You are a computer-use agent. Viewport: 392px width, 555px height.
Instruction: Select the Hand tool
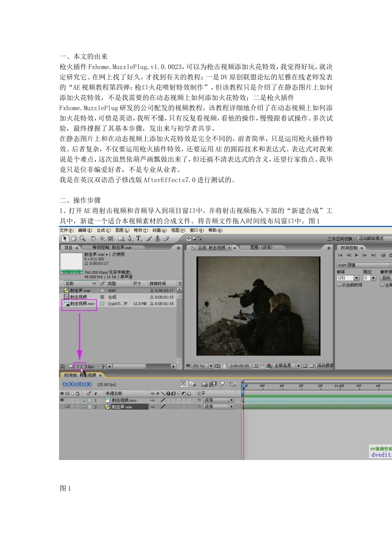(73, 238)
